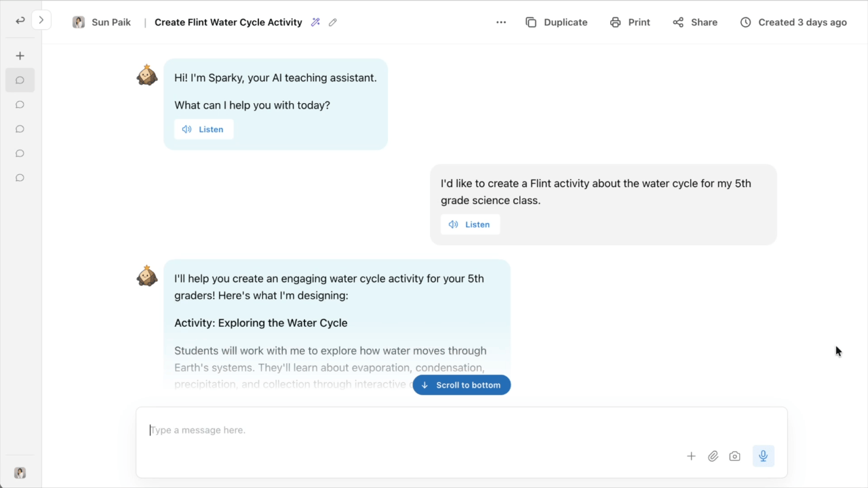Screen dimensions: 868x488
Task: Click Sparky's avatar beside the activity response
Action: click(147, 275)
